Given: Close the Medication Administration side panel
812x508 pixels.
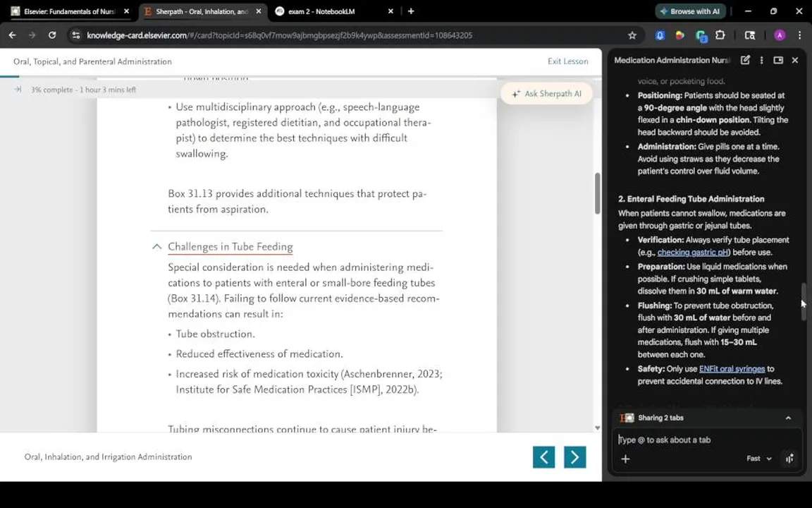Looking at the screenshot, I should point(795,60).
